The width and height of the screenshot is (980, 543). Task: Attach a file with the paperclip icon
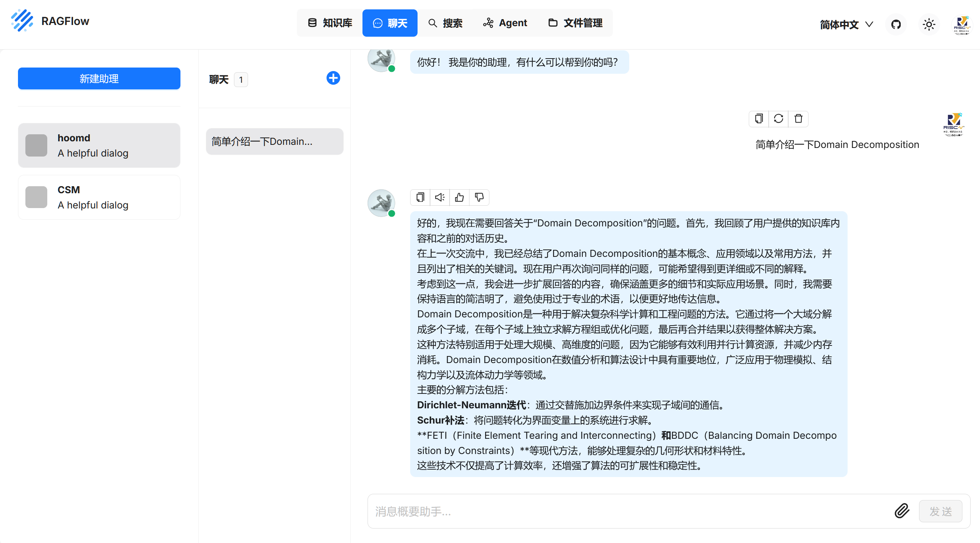[x=902, y=511]
